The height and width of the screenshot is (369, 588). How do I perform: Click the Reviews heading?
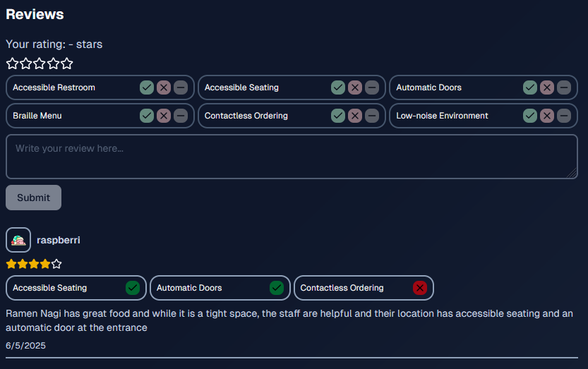(35, 14)
